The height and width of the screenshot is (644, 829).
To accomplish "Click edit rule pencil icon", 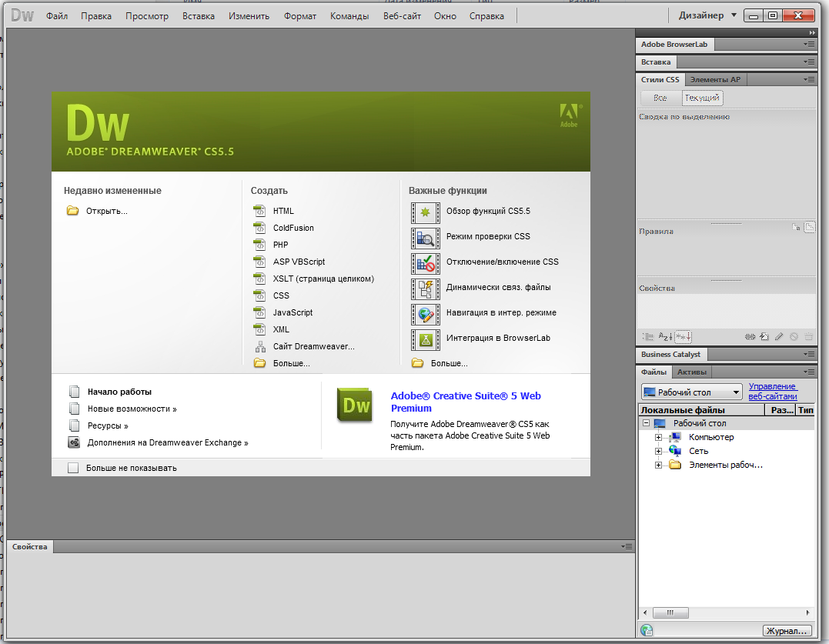I will (x=779, y=336).
